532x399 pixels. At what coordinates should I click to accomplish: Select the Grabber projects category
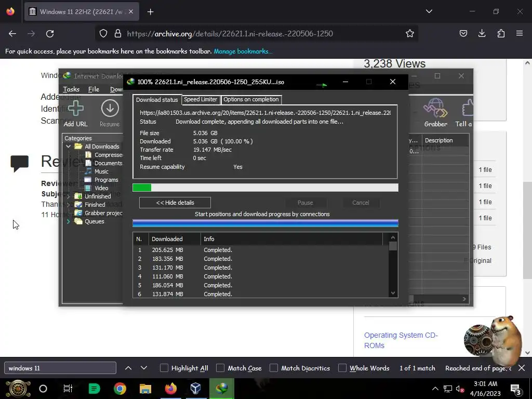click(103, 213)
